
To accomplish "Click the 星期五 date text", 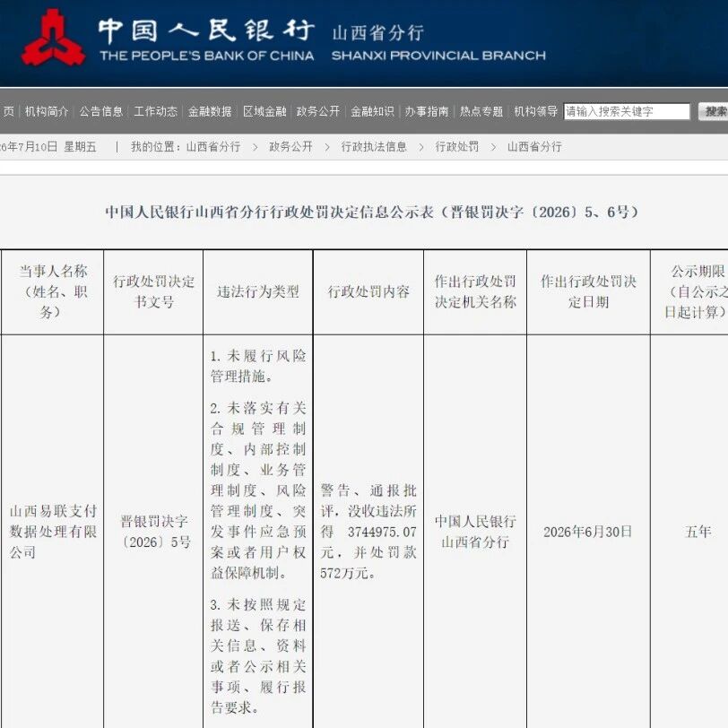I will click(x=80, y=147).
